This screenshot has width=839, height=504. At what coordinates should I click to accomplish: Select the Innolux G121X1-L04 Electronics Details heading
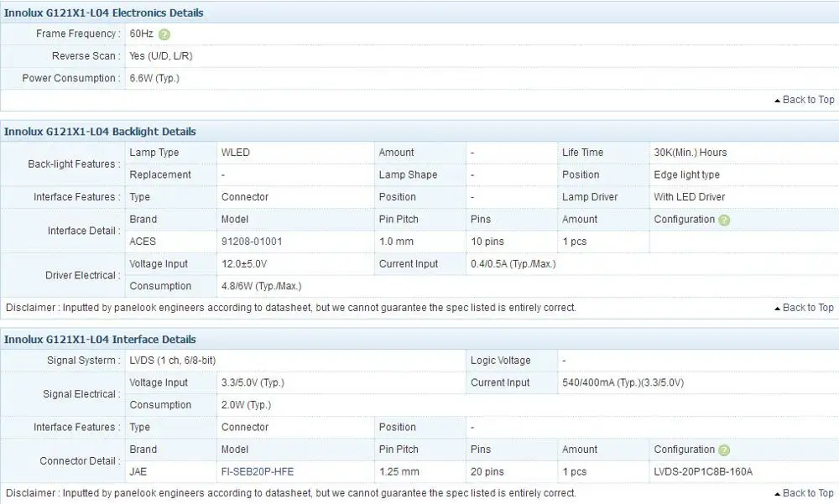tap(104, 13)
